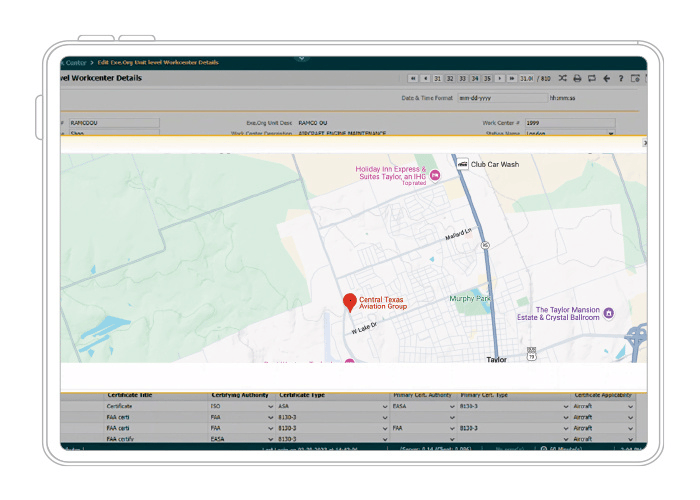Screen dimensions: 700x500
Task: Click the Central Texas Aviation Group red pin
Action: (x=350, y=302)
